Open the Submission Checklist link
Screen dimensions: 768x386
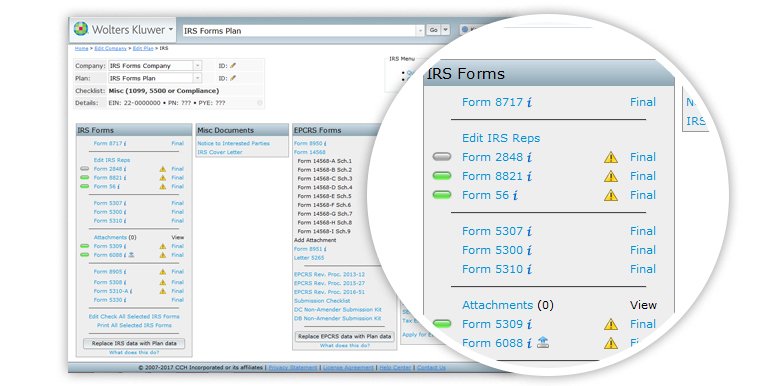[x=322, y=301]
